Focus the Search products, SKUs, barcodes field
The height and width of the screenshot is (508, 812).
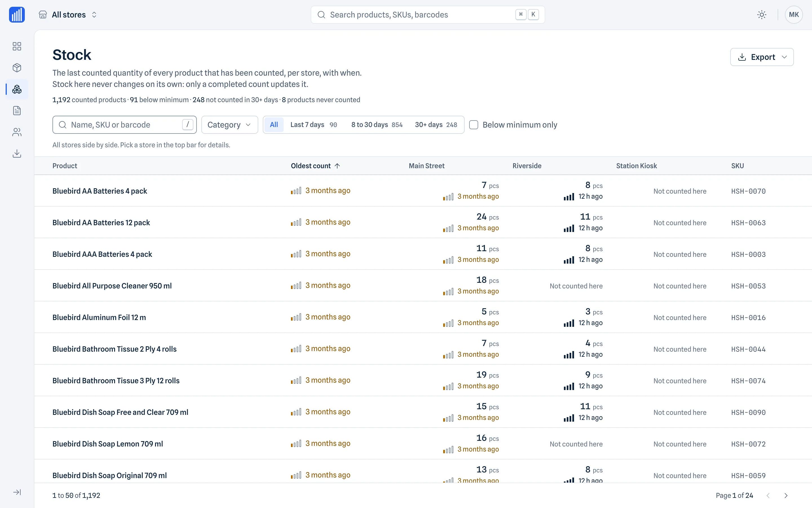(x=427, y=14)
